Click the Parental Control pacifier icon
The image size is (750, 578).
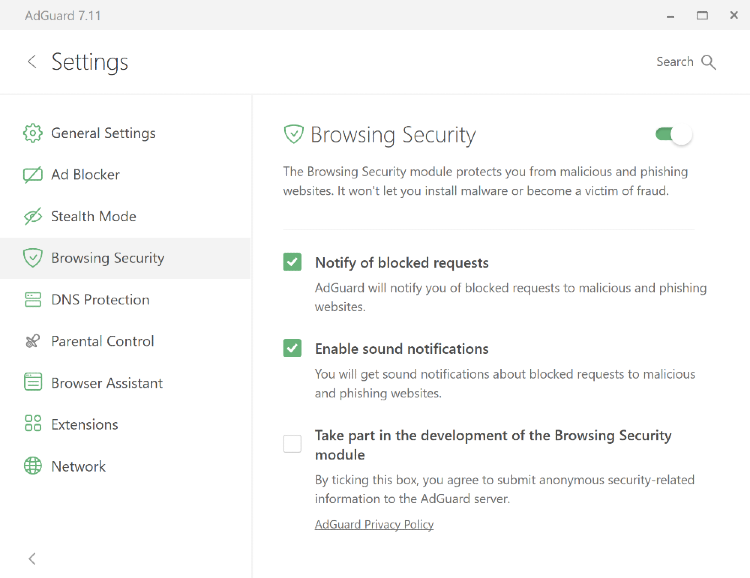point(33,341)
